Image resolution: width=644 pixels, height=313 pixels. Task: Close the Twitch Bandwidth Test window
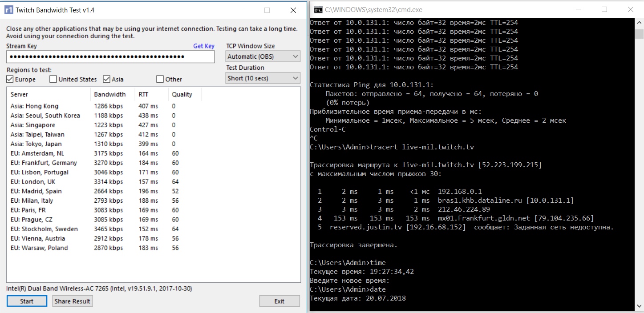[293, 10]
